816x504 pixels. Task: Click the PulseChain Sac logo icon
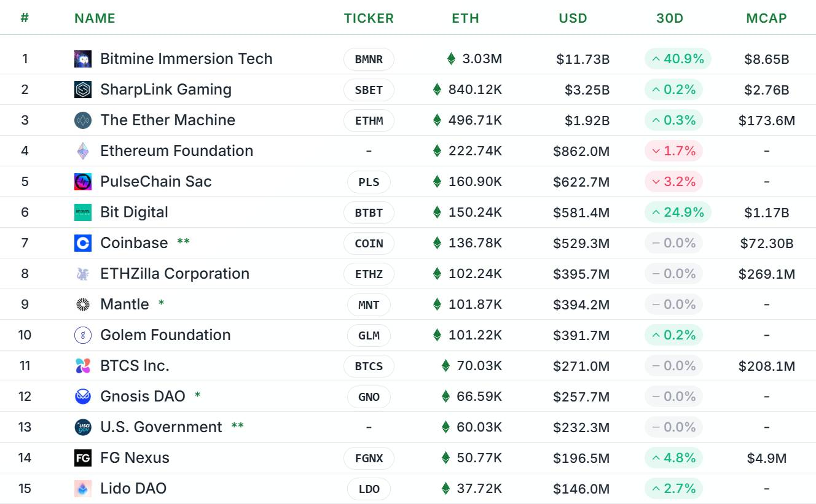[83, 182]
